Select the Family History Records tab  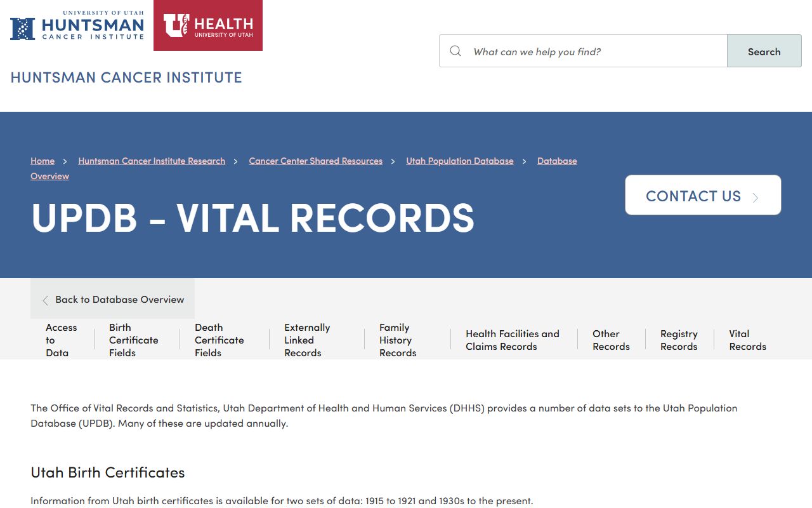[398, 340]
